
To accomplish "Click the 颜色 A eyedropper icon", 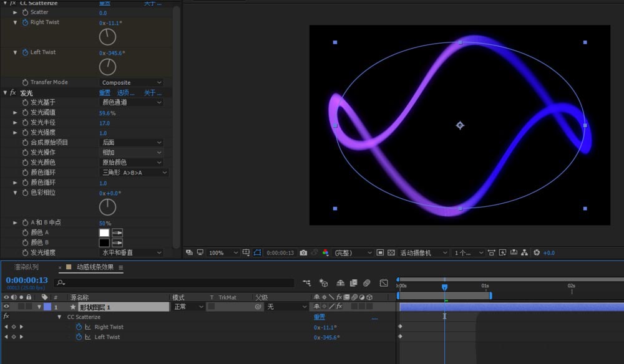I will [117, 232].
